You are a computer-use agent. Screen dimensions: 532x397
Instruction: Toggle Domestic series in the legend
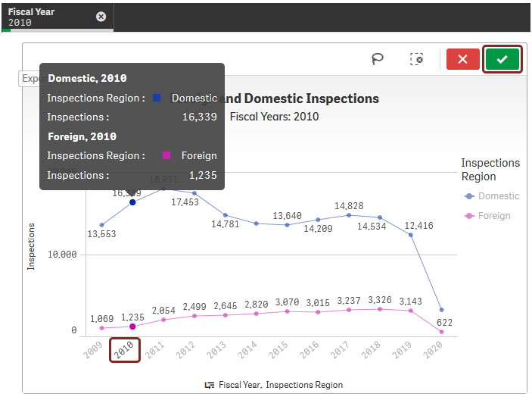point(492,196)
